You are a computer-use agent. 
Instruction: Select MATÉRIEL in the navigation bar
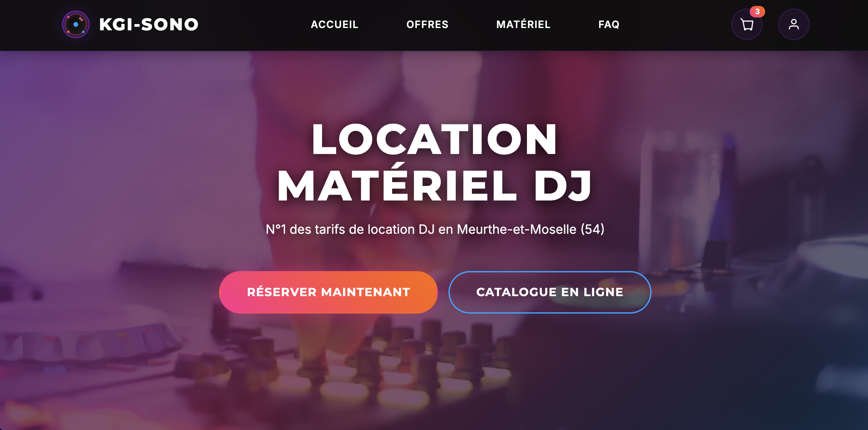tap(523, 24)
